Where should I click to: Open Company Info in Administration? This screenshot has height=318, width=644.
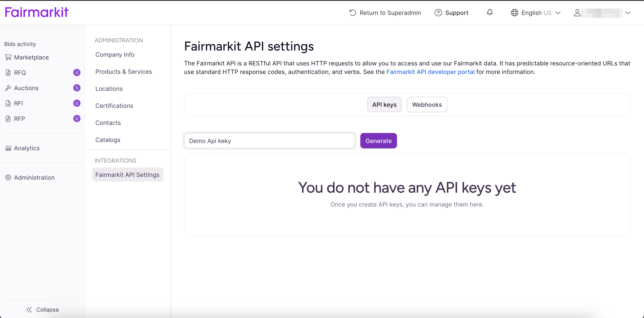tap(115, 54)
